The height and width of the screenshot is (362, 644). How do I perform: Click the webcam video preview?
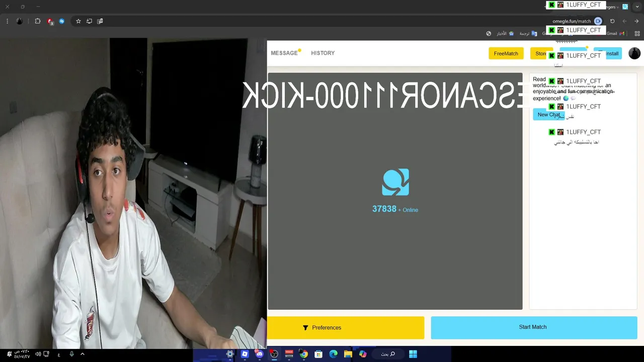[133, 194]
